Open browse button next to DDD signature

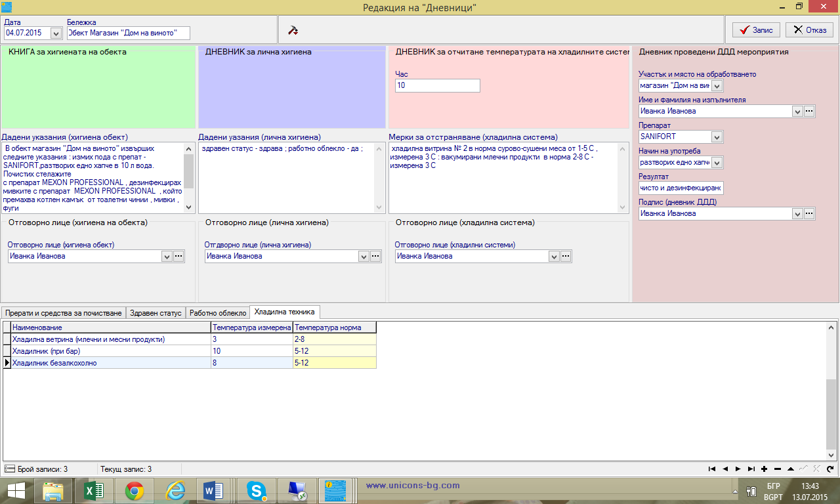(x=809, y=213)
